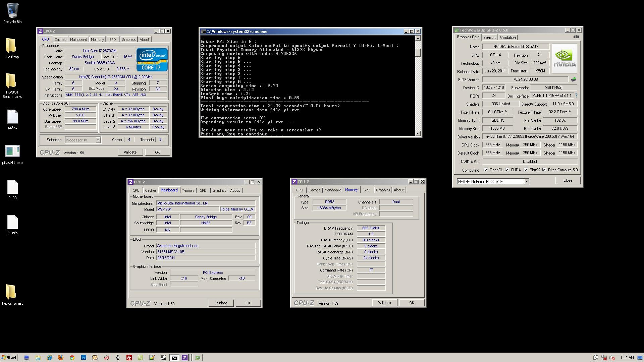Switch to GPU-Z taskbar button
The image size is (644, 362).
point(198,358)
